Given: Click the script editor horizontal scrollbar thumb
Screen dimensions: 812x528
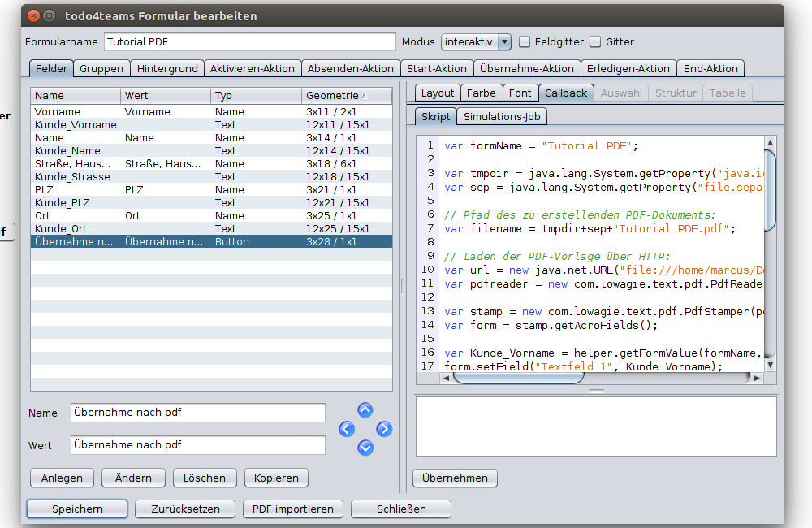Looking at the screenshot, I should coord(518,379).
